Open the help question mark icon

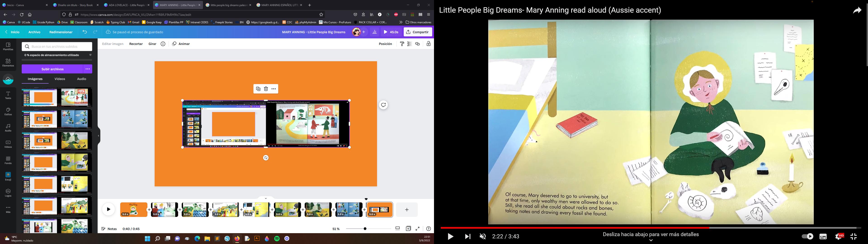(x=428, y=229)
